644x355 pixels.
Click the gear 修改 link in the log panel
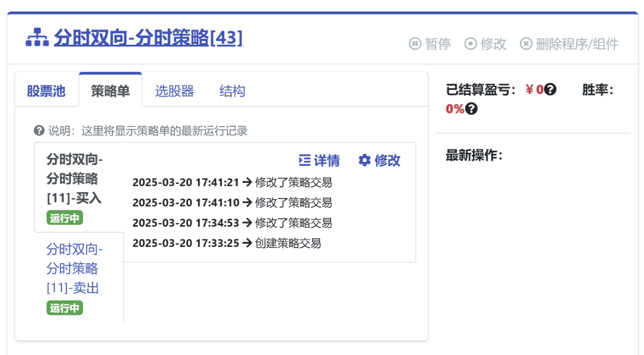coord(379,160)
